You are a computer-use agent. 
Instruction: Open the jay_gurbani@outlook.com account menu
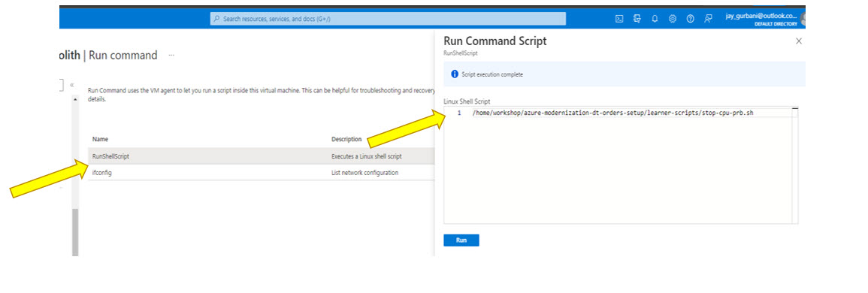pos(764,19)
